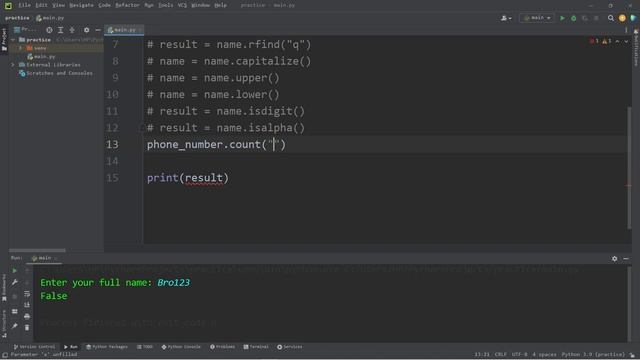Toggle soft-wrap in Run console
The height and width of the screenshot is (360, 640).
coord(27,293)
